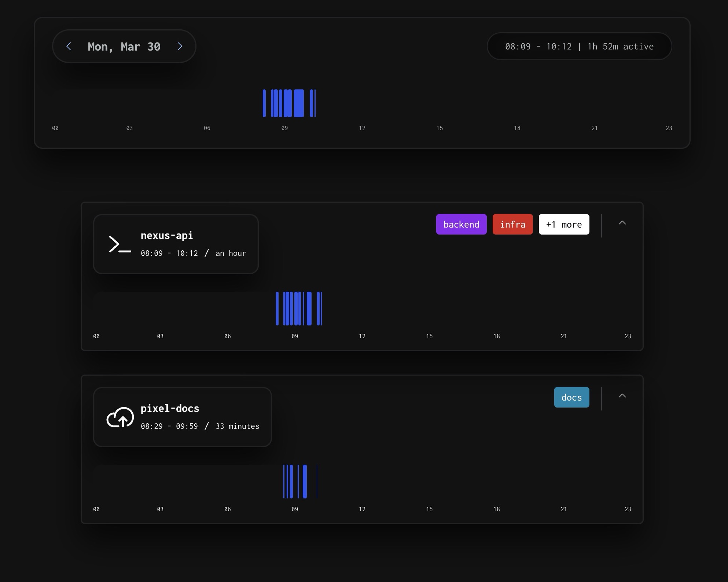Reveal hidden tags via the +1 more chip

(564, 224)
